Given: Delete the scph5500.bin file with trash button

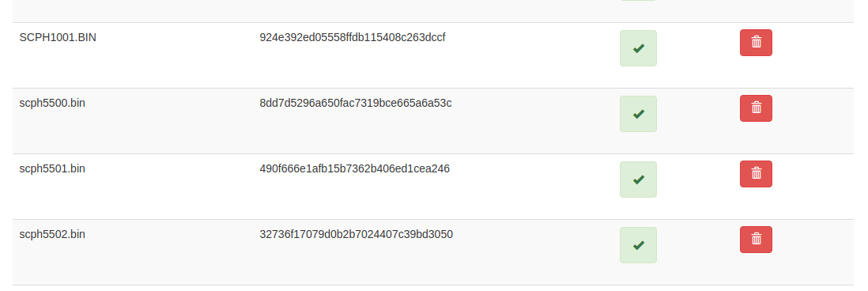Looking at the screenshot, I should coord(756,108).
